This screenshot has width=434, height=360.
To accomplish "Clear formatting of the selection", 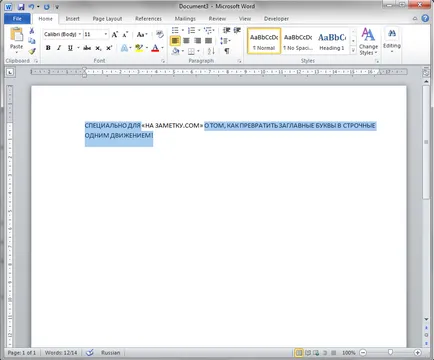I will pyautogui.click(x=160, y=34).
